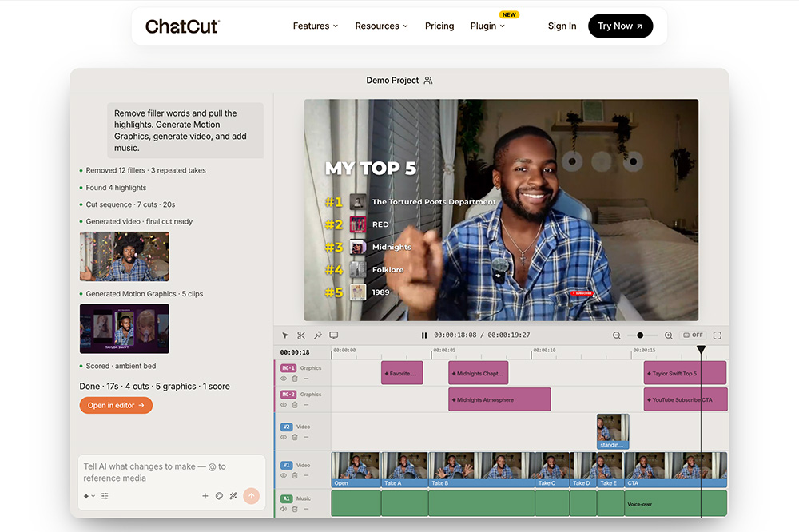The image size is (799, 532).
Task: Click the Try Now button
Action: [620, 26]
